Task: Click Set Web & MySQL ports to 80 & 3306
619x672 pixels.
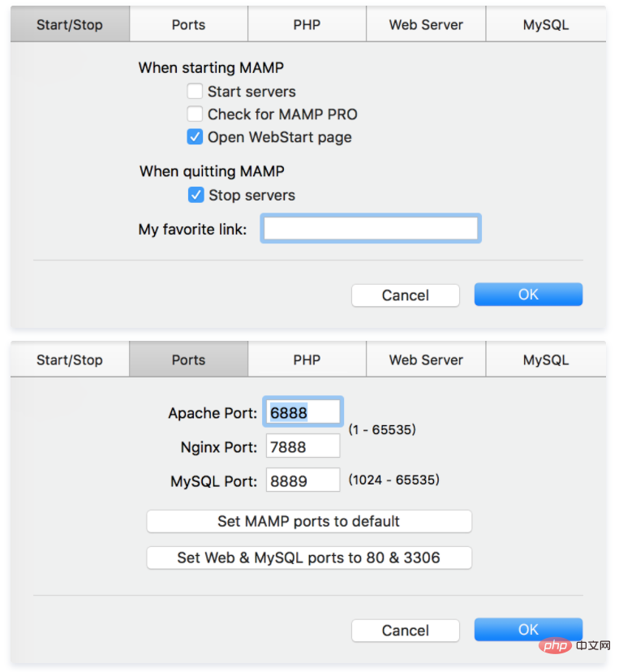Action: pos(309,558)
